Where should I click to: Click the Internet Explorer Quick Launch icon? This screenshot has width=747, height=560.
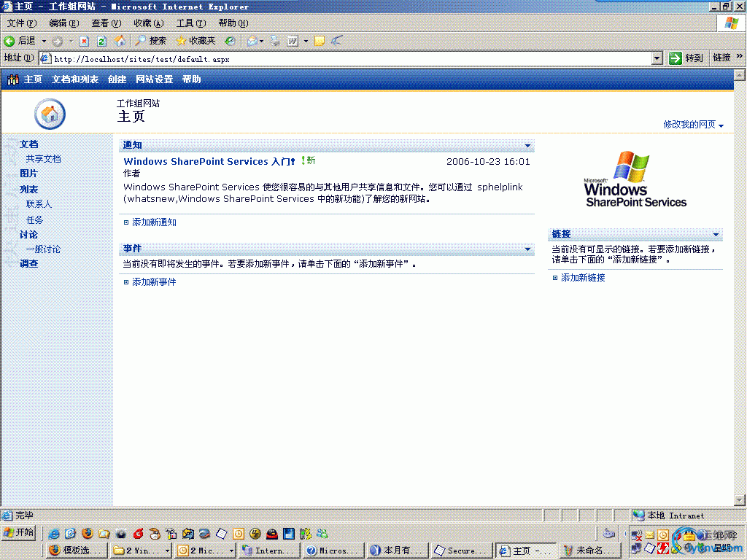point(54,534)
